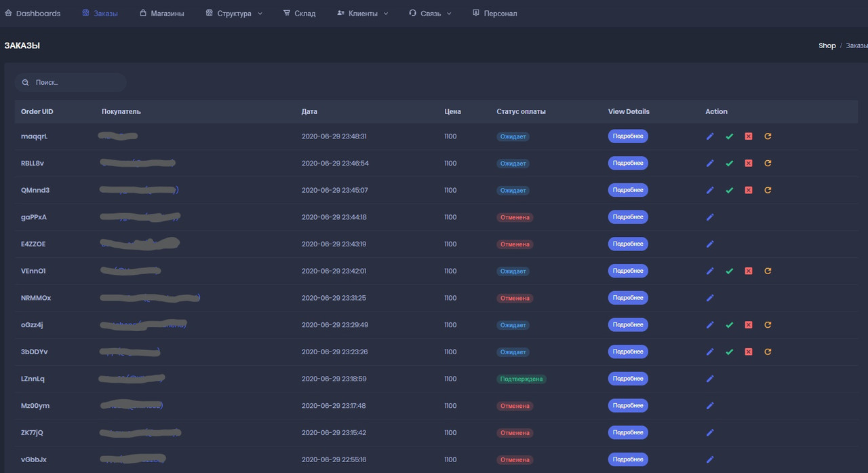
Task: Edit cancelled order gaPPxA with pencil
Action: pos(710,217)
